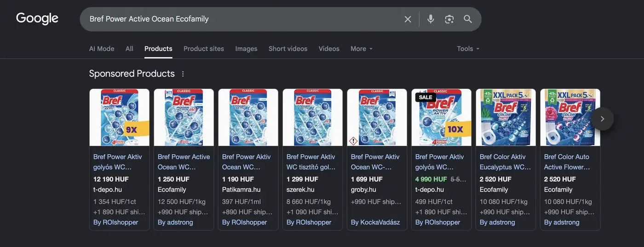Click By adstrong under the 1 250 HUF product
Viewport: 644px width, 247px height.
point(175,222)
